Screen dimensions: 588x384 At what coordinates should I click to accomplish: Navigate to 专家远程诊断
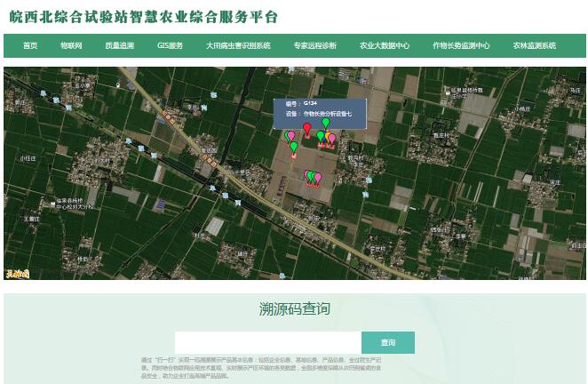pyautogui.click(x=315, y=45)
